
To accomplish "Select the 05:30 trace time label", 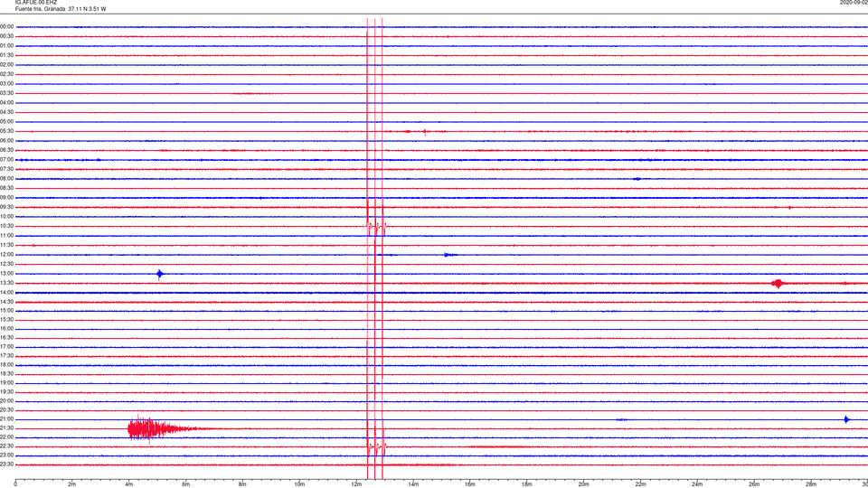I will click(x=7, y=131).
